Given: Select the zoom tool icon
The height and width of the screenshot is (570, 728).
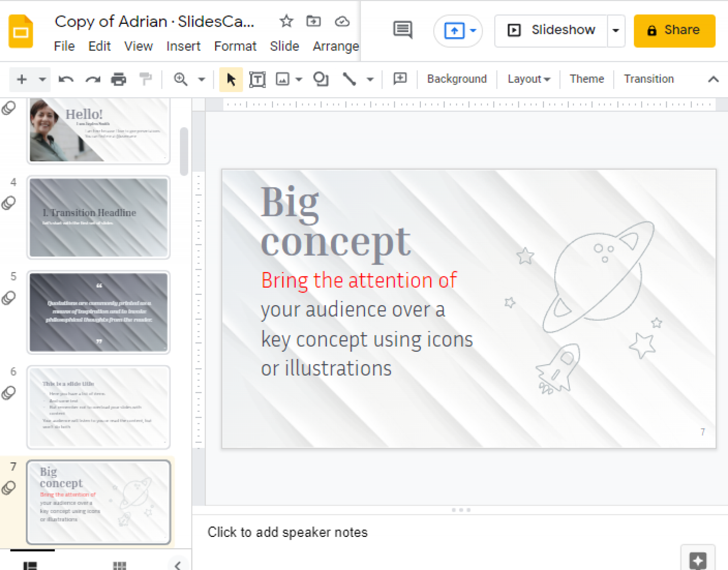Looking at the screenshot, I should (x=180, y=79).
